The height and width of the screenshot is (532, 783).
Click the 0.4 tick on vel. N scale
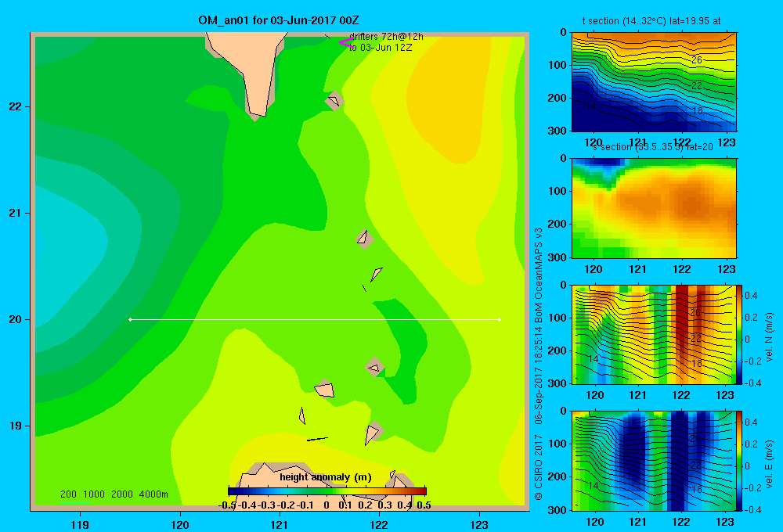751,296
